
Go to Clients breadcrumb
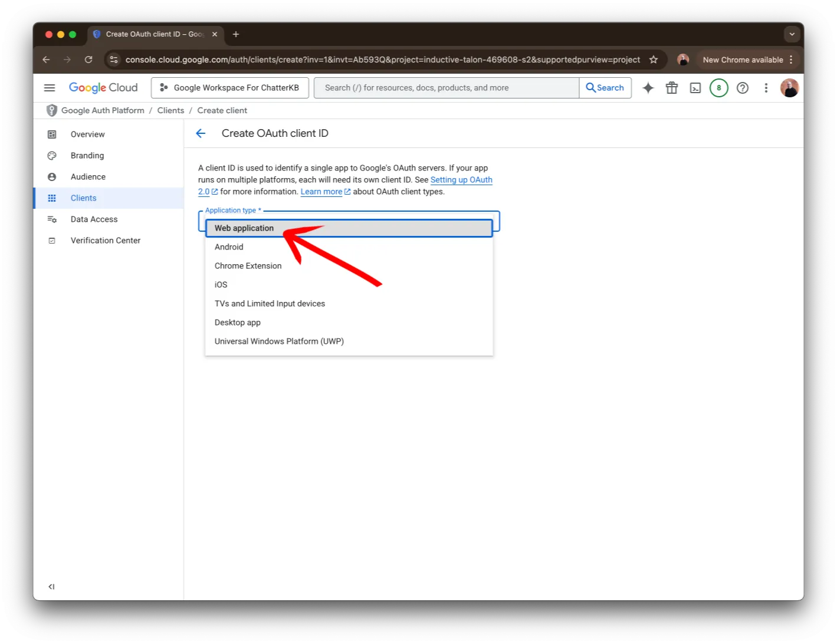[170, 110]
